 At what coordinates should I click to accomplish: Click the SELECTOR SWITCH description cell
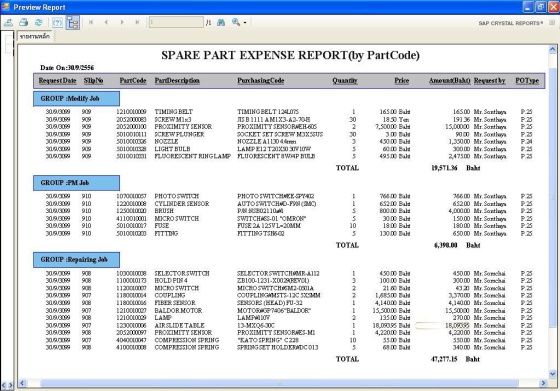click(182, 274)
